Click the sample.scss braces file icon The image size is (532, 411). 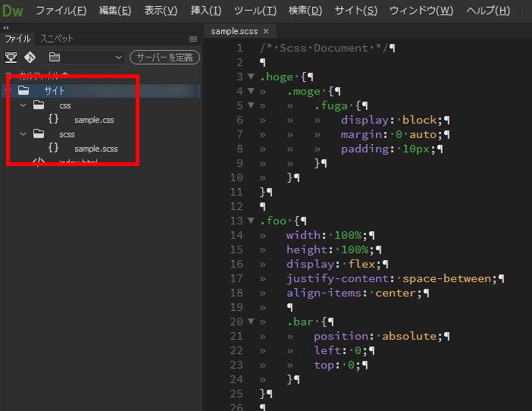[x=53, y=148]
